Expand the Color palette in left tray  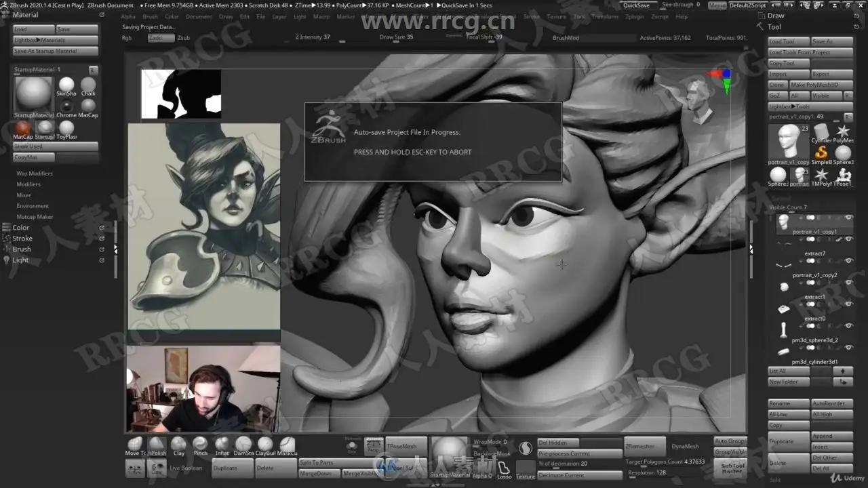(21, 228)
